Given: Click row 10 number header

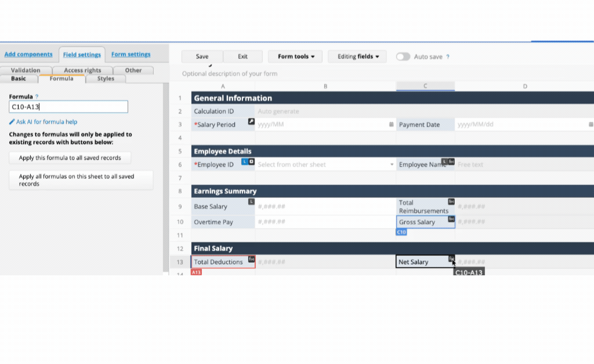Looking at the screenshot, I should [180, 222].
